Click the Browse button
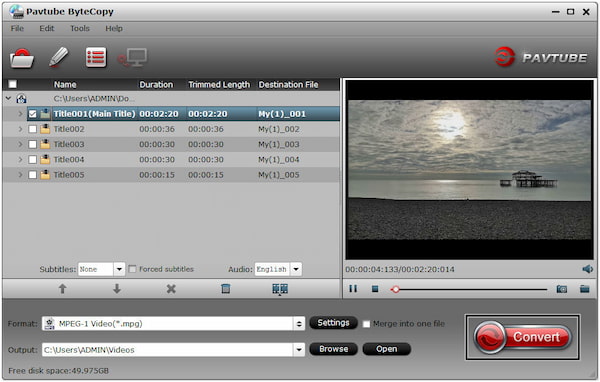The width and height of the screenshot is (600, 382). click(333, 349)
